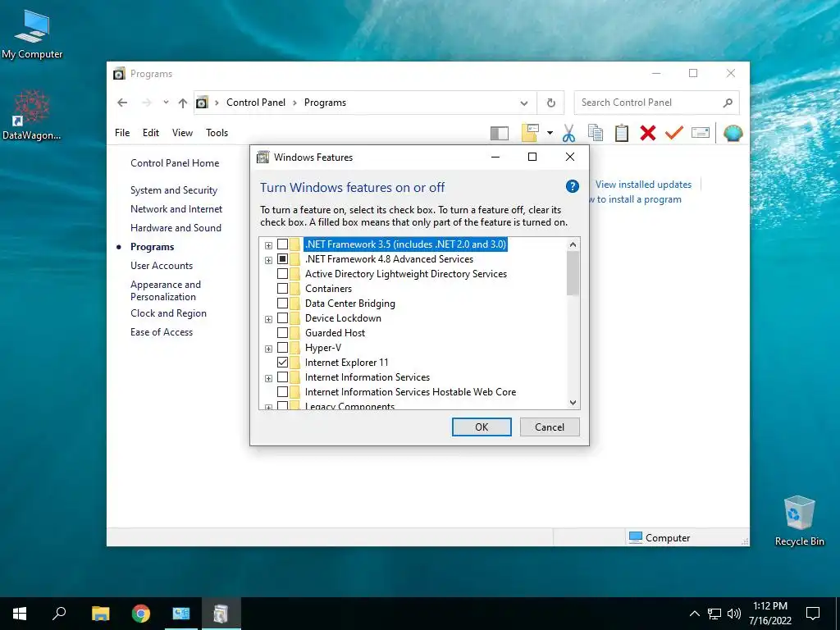Toggle .NET Framework 4.8 Advanced Services checkbox

282,259
